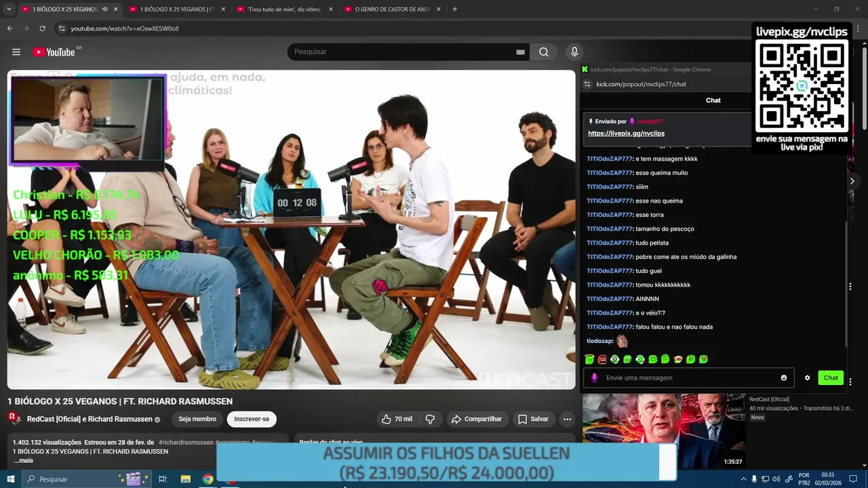Open Task View on taskbar
Screen dimensions: 868x488
tap(163, 479)
